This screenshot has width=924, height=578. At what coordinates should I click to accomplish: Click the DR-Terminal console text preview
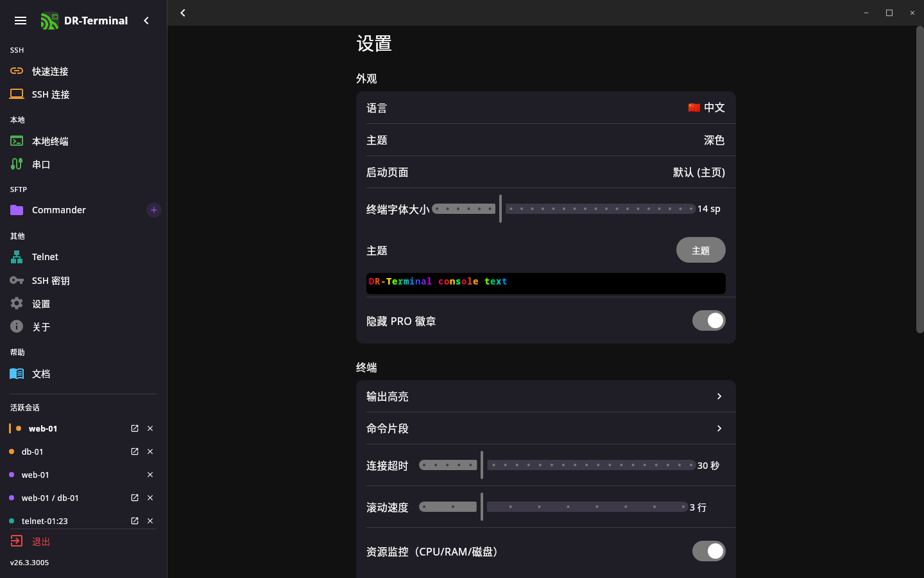point(546,283)
